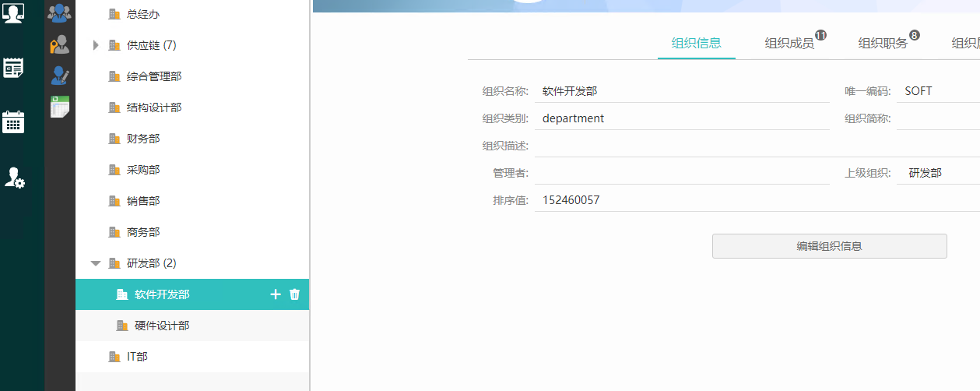Select the group of users icon

coord(59,12)
